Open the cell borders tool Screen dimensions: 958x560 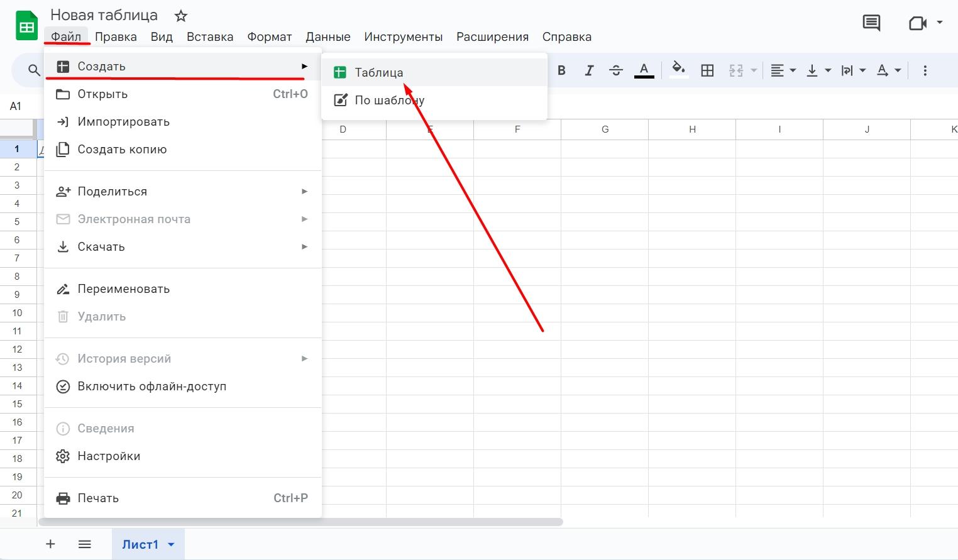[x=707, y=70]
